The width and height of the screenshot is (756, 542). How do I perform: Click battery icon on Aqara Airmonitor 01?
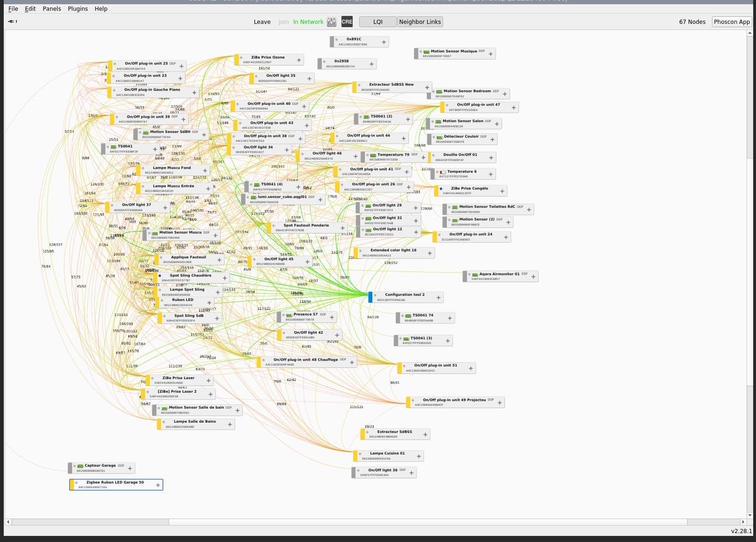(x=475, y=274)
